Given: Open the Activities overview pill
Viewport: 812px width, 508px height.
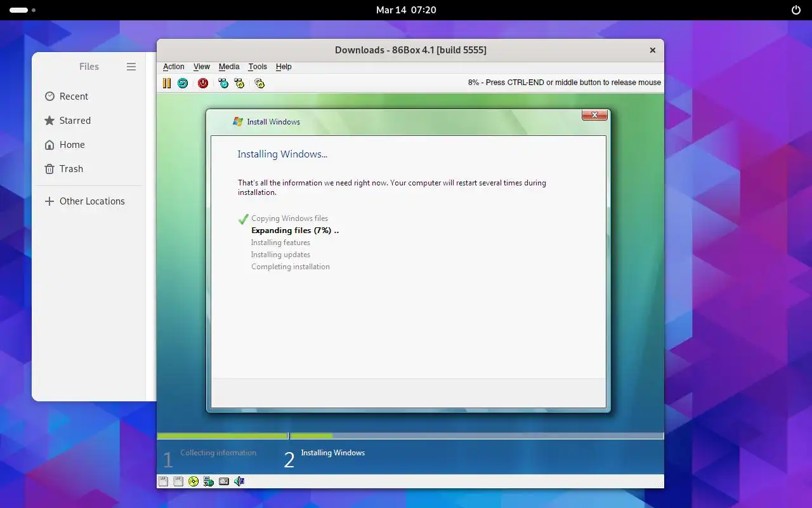Looking at the screenshot, I should pos(23,10).
